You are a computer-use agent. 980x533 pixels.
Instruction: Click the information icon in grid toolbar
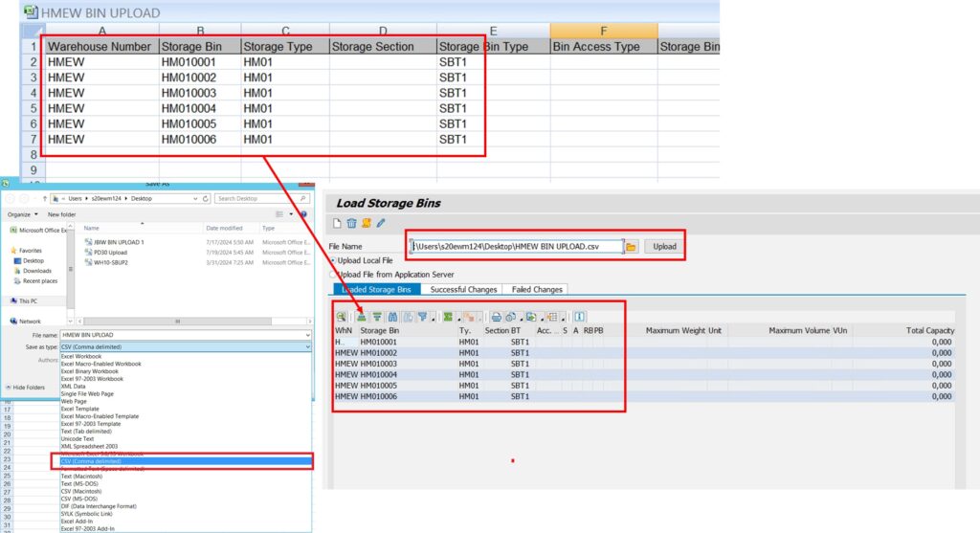click(x=579, y=317)
